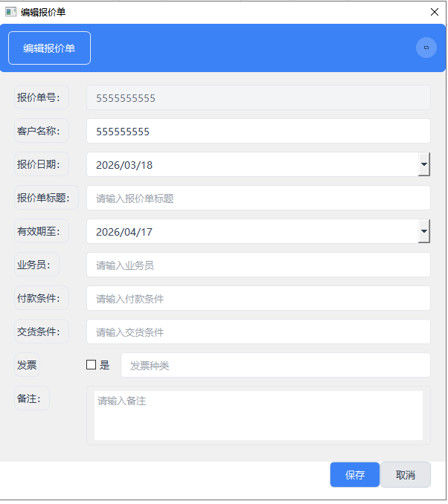
Task: Click the 编辑报价单 header button
Action: click(49, 48)
